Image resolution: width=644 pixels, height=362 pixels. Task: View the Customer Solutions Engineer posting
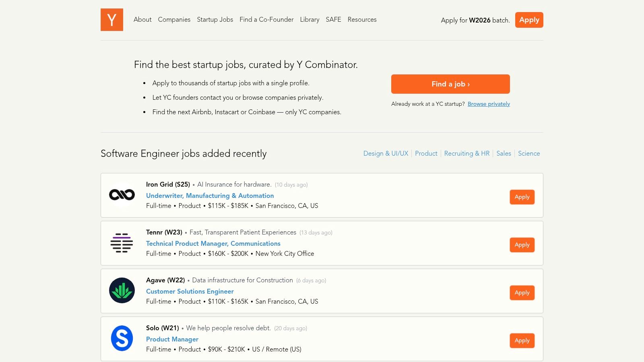coord(190,291)
